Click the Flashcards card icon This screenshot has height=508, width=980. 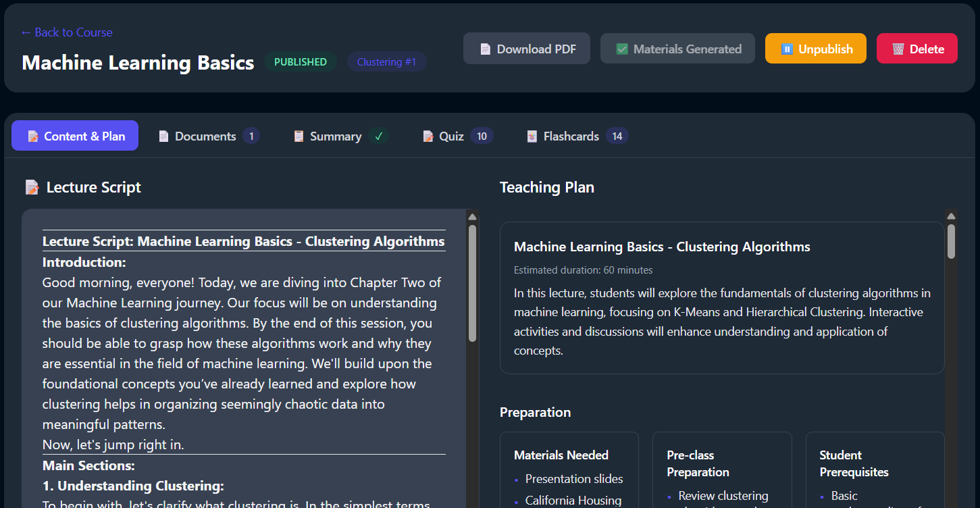531,136
